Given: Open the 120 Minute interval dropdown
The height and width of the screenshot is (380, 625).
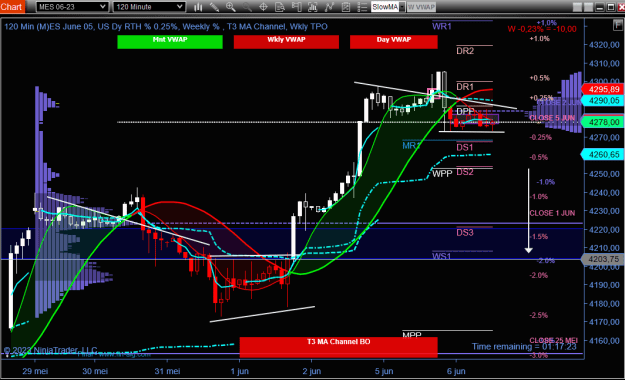Looking at the screenshot, I should (149, 7).
